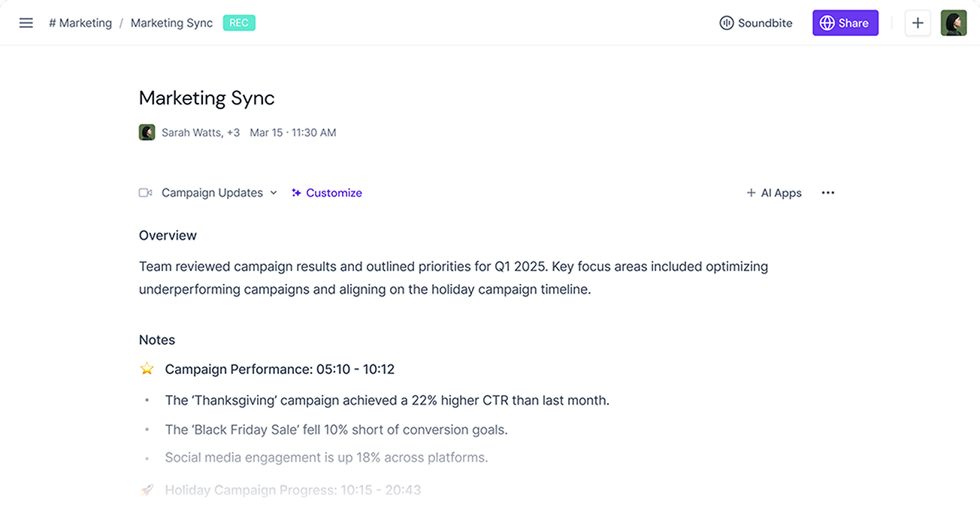Click Sarah Watts participant avatar
The height and width of the screenshot is (510, 980).
(147, 132)
